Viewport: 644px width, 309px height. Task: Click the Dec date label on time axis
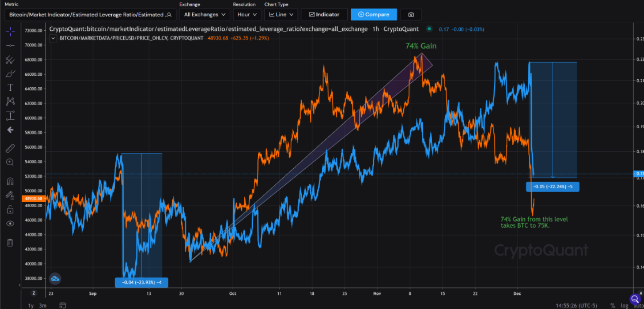click(517, 293)
